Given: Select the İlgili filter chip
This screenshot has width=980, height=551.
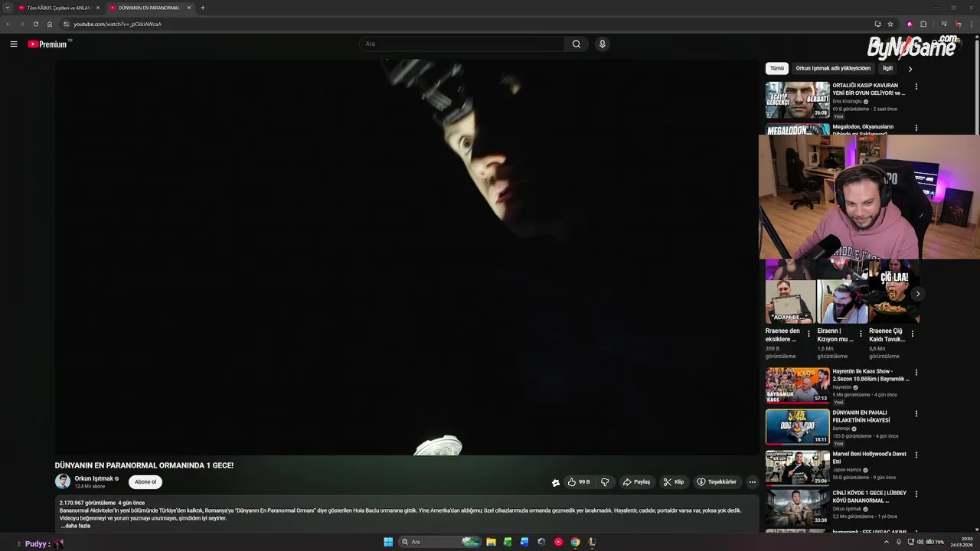Looking at the screenshot, I should pos(887,68).
